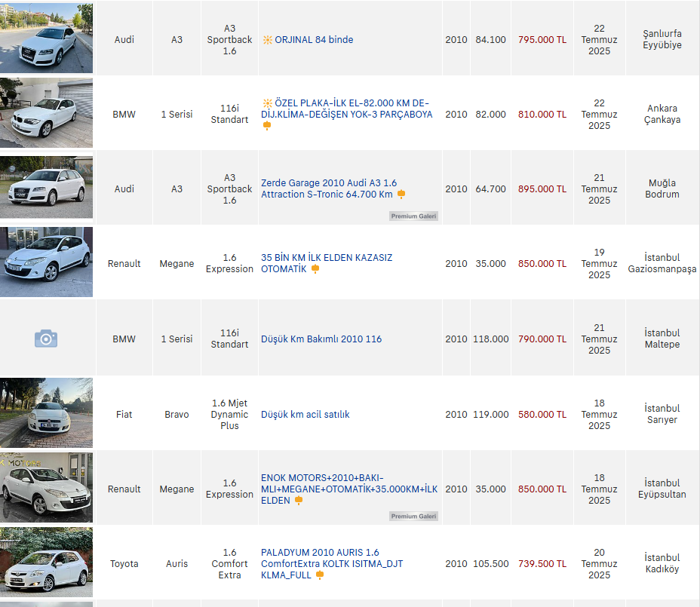Click the orange badge icon after Zerde Garage title
This screenshot has width=700, height=607.
point(401,194)
